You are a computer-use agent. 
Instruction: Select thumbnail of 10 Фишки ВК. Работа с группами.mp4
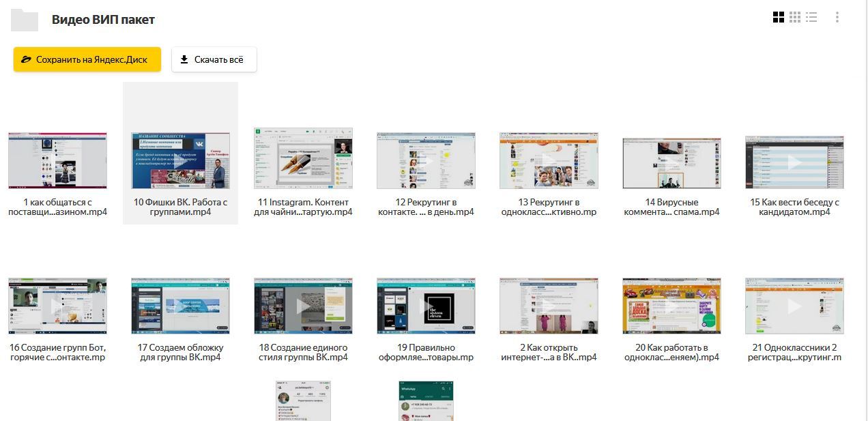point(180,161)
